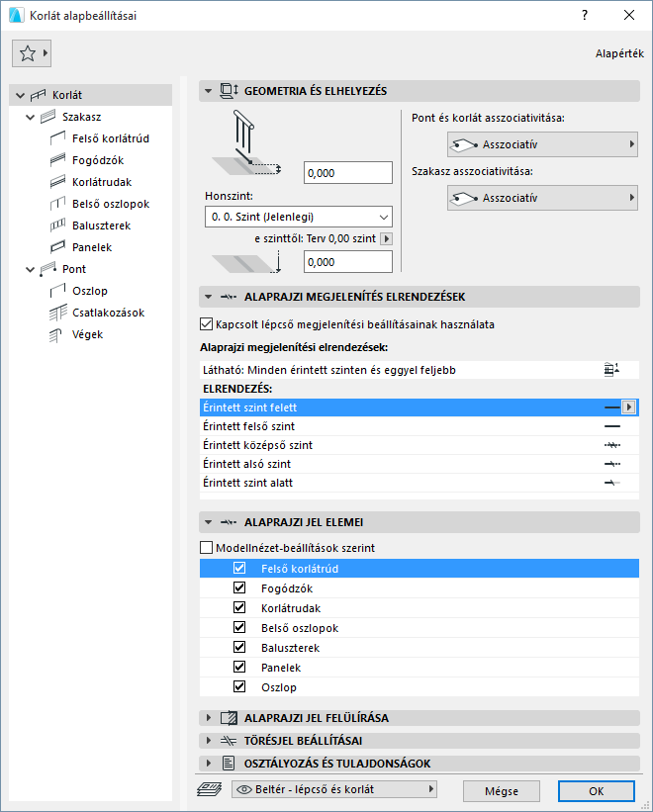
Task: Click symbol icon of Érintett alsó szint
Action: (x=612, y=464)
